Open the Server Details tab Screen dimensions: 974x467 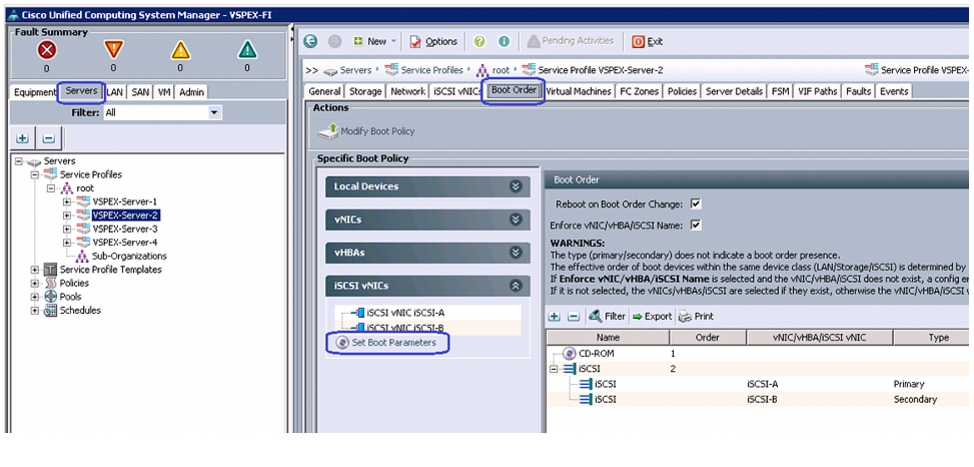pyautogui.click(x=734, y=91)
